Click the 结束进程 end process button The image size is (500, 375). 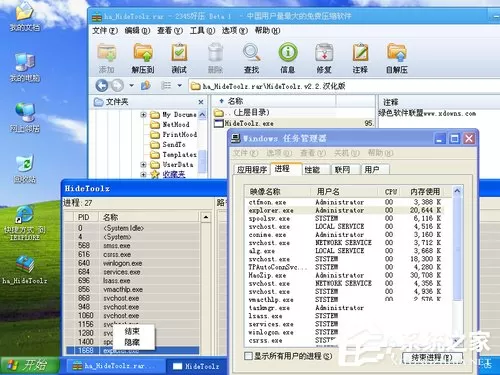(432, 358)
